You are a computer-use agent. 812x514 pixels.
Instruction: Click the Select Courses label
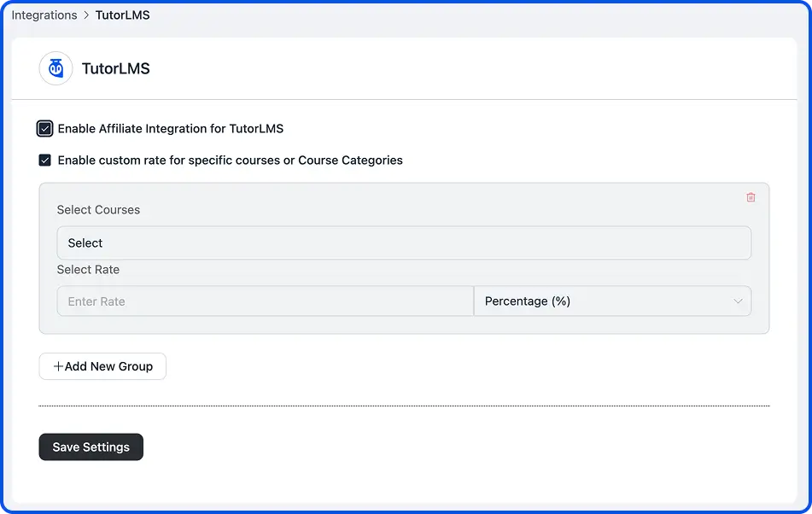pyautogui.click(x=98, y=209)
